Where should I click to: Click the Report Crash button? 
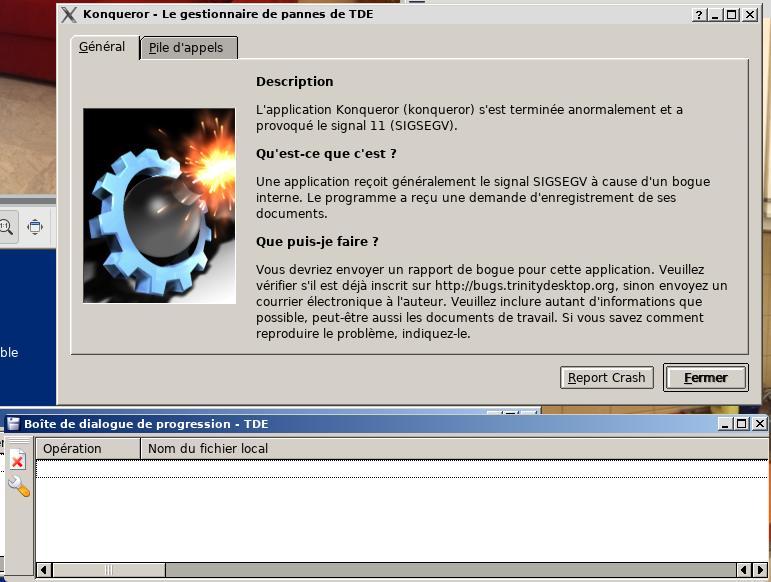click(606, 378)
